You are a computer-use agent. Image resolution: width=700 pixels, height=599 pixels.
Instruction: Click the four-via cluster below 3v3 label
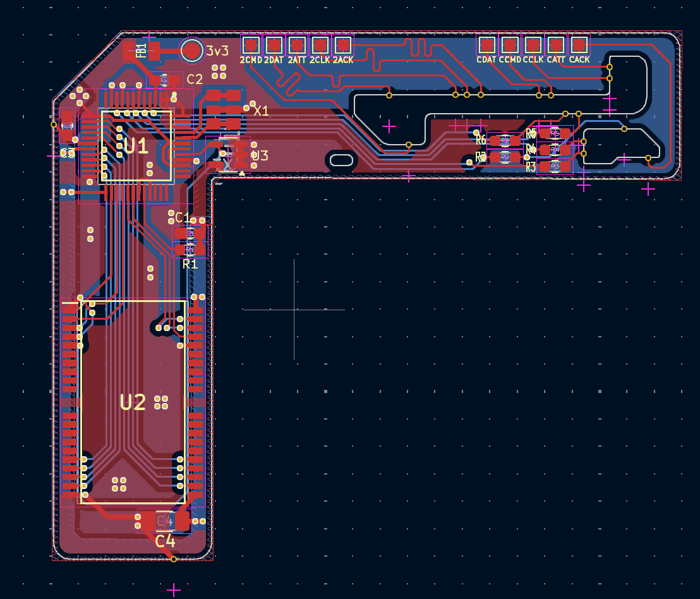(219, 72)
